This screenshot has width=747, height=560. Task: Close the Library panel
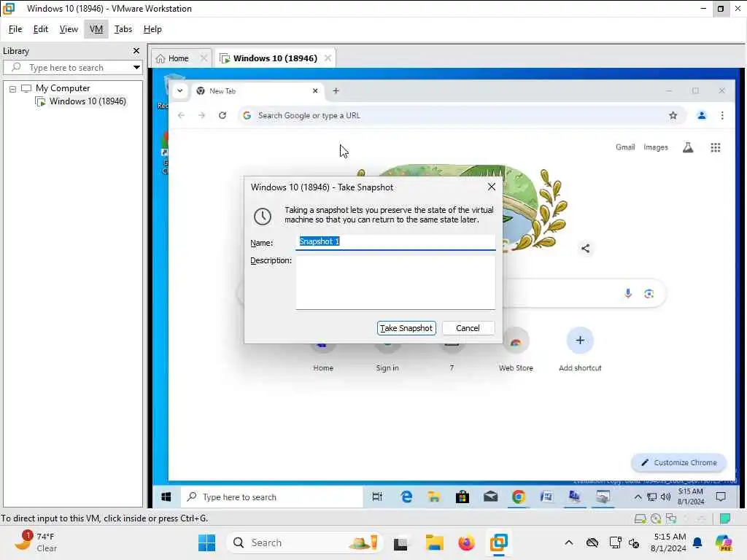[x=136, y=50]
